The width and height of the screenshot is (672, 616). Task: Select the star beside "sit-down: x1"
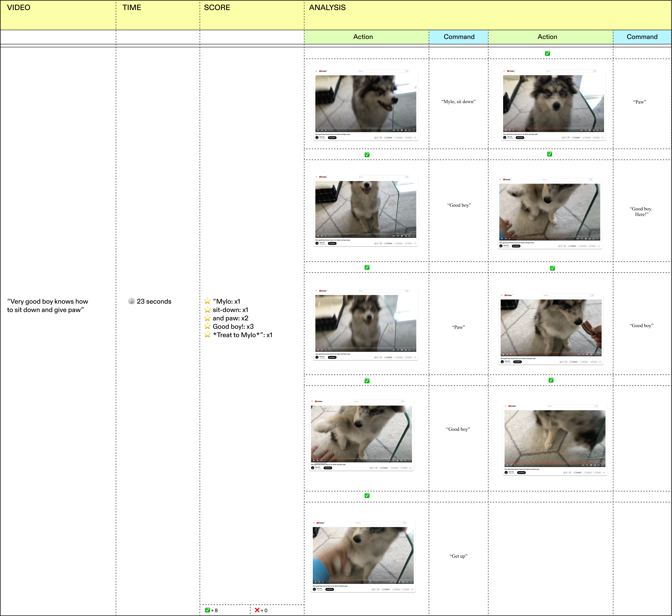(207, 310)
